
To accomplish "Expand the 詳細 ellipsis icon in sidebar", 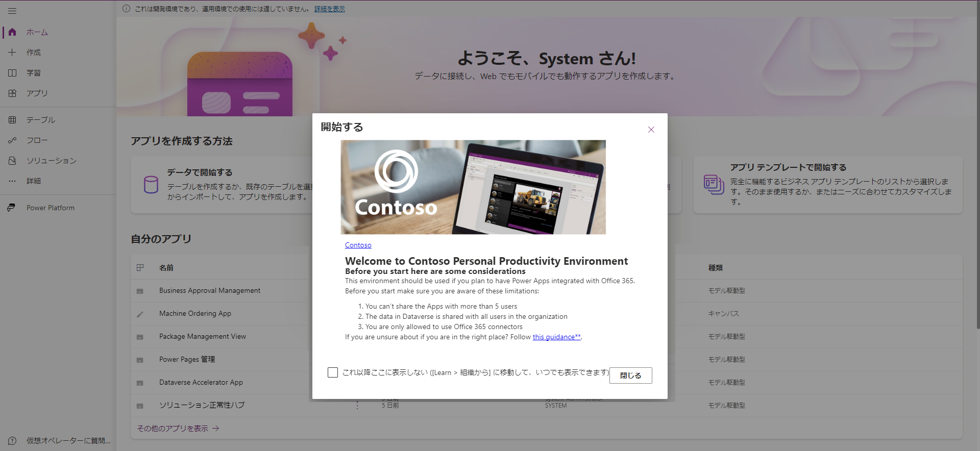I will tap(12, 181).
